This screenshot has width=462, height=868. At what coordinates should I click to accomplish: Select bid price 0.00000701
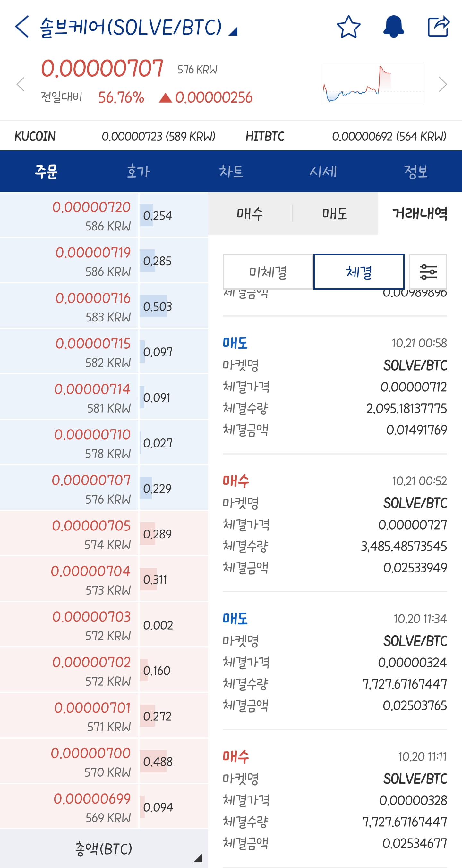point(69,716)
